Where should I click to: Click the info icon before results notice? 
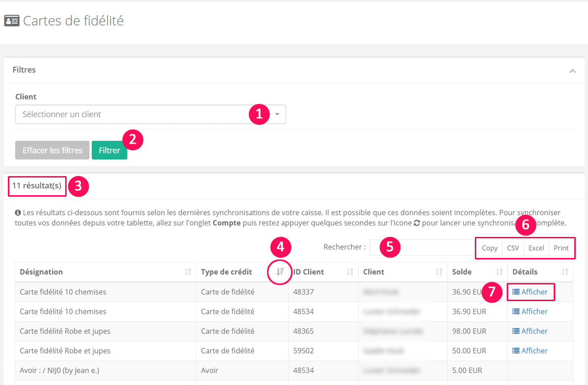pyautogui.click(x=18, y=213)
